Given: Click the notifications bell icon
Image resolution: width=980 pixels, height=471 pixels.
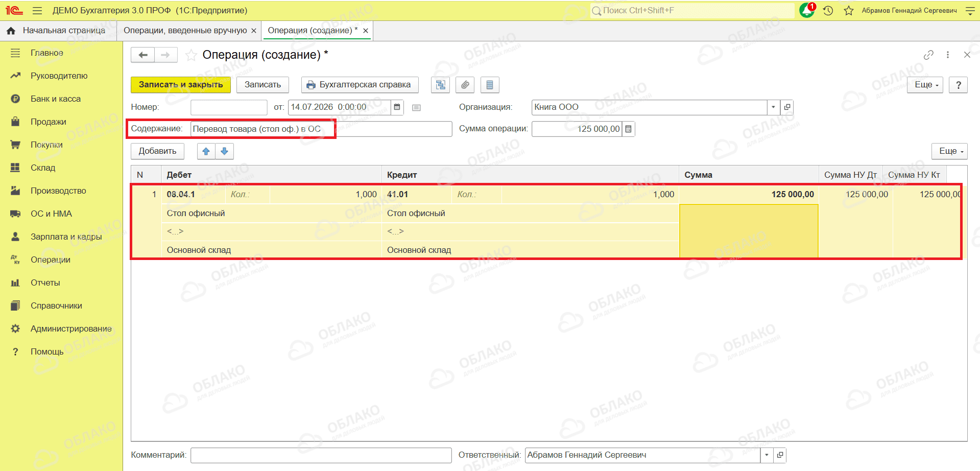Looking at the screenshot, I should (807, 10).
